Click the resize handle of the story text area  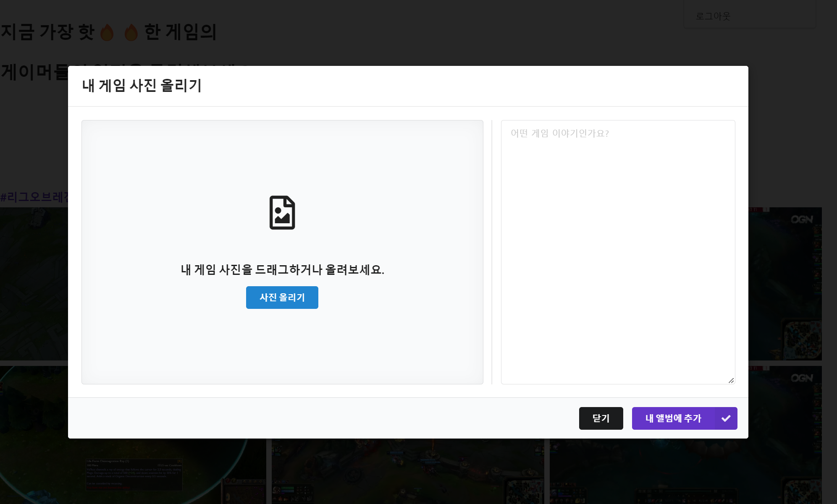(x=732, y=381)
